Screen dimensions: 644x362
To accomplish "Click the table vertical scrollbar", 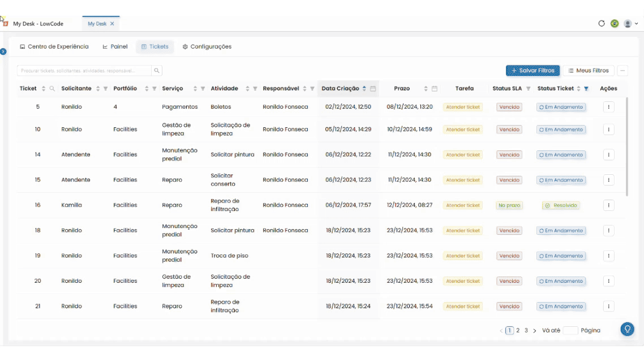I will click(627, 147).
